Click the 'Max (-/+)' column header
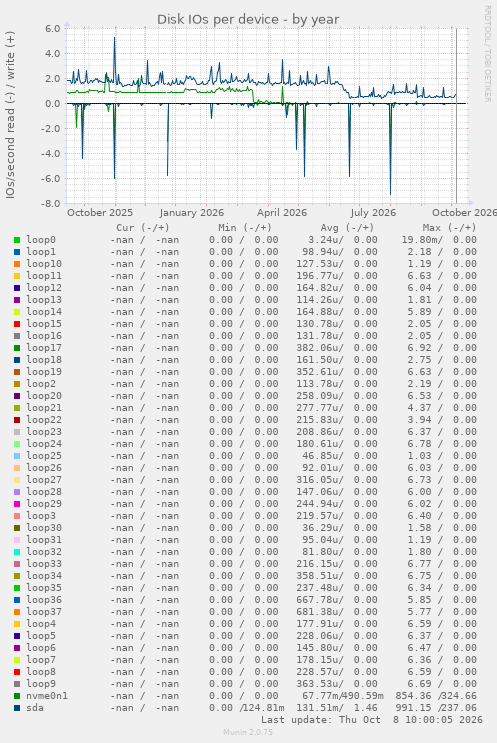Image resolution: width=497 pixels, height=743 pixels. coord(450,228)
